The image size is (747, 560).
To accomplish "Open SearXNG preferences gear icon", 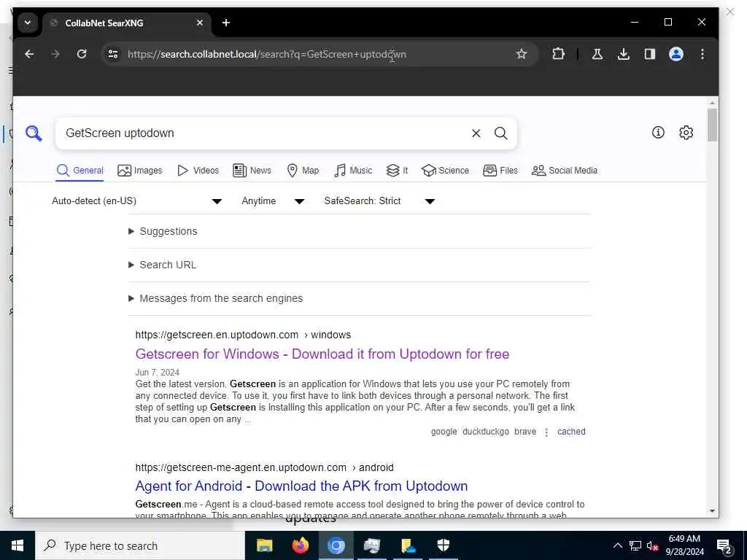I will (686, 133).
